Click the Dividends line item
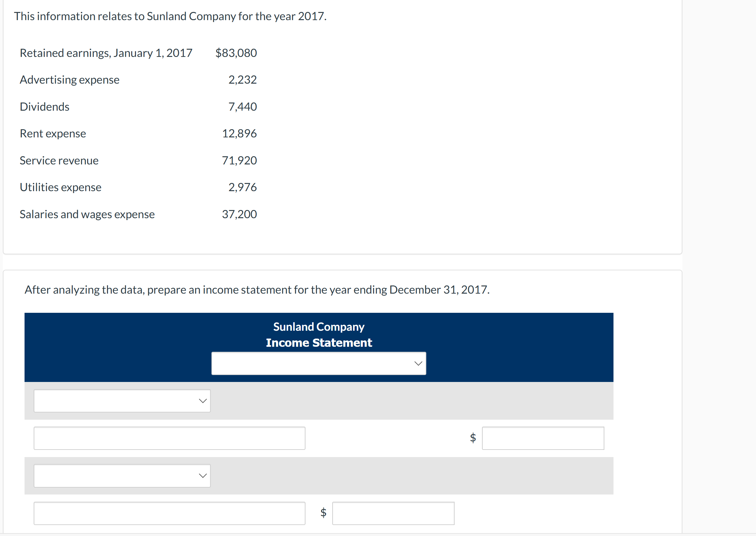 click(44, 107)
